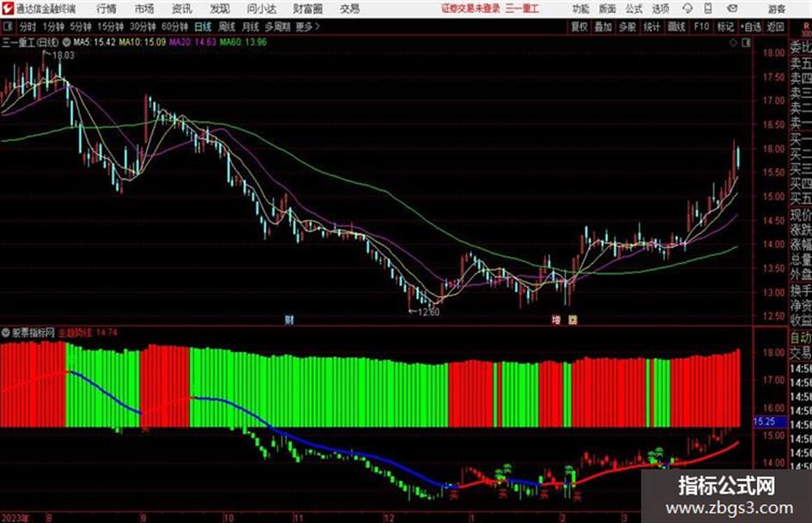
Task: Click the 返回 back button
Action: click(x=775, y=27)
